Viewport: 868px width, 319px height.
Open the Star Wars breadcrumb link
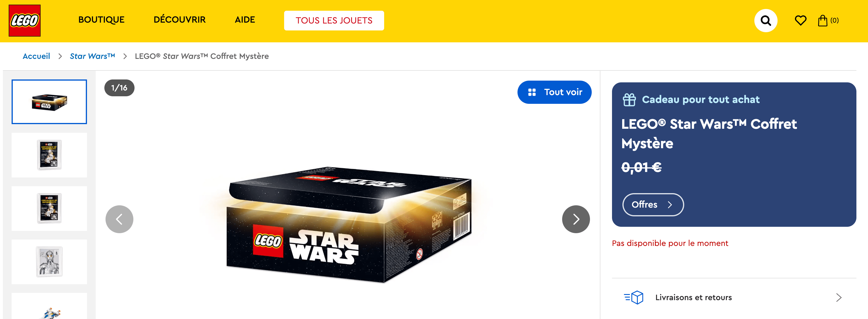tap(92, 56)
